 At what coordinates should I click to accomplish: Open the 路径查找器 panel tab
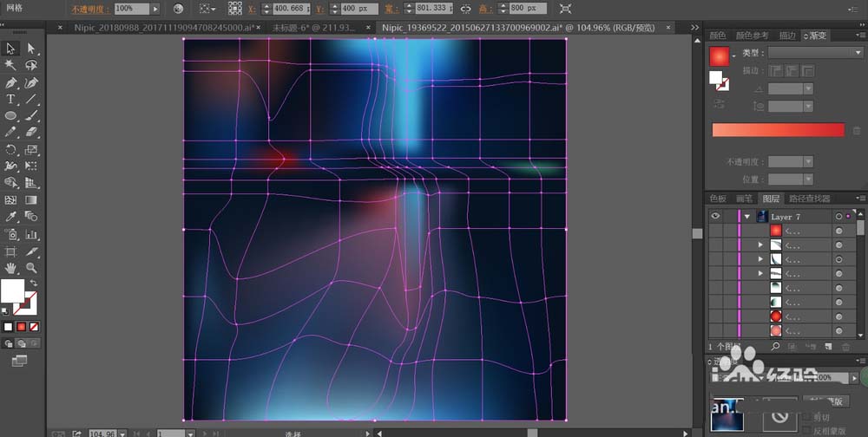click(809, 199)
